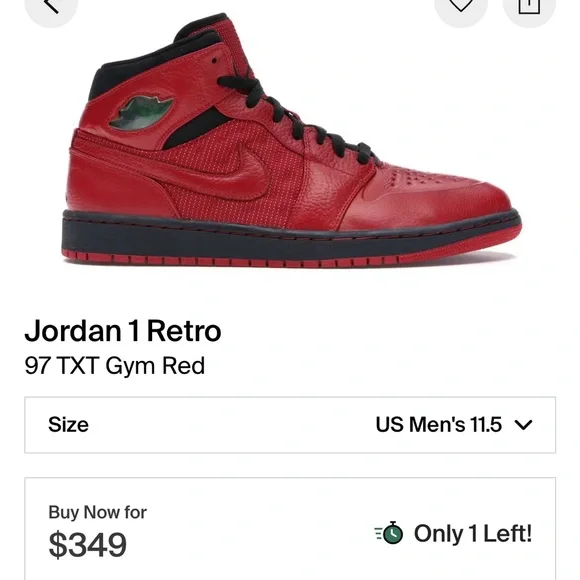Go back using the top-left arrow
Image resolution: width=580 pixels, height=580 pixels.
(x=51, y=6)
